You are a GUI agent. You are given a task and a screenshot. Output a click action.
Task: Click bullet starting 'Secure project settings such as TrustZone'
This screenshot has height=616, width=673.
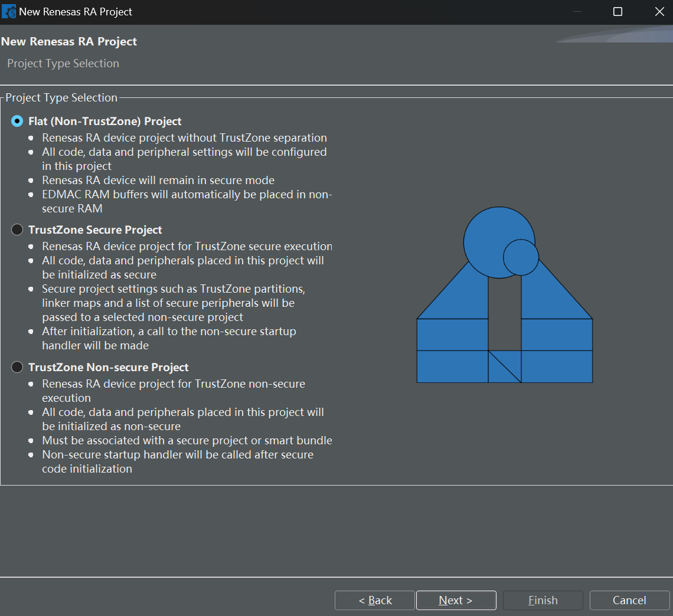click(x=174, y=303)
